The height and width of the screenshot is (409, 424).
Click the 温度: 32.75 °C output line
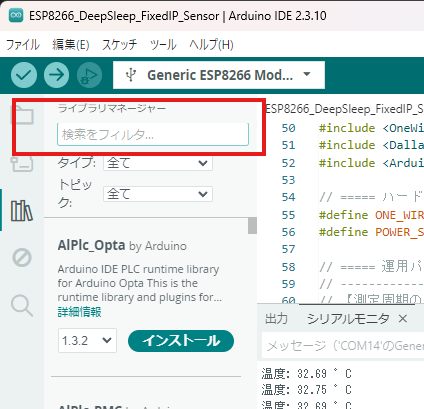coord(306,390)
